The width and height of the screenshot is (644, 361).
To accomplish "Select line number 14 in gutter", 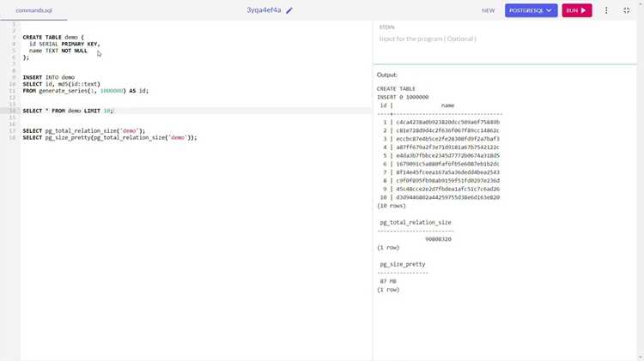I will click(12, 111).
